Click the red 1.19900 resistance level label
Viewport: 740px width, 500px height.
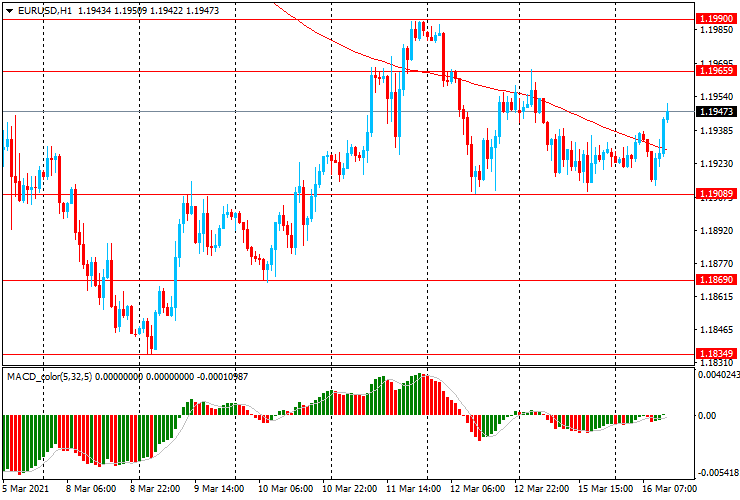716,19
